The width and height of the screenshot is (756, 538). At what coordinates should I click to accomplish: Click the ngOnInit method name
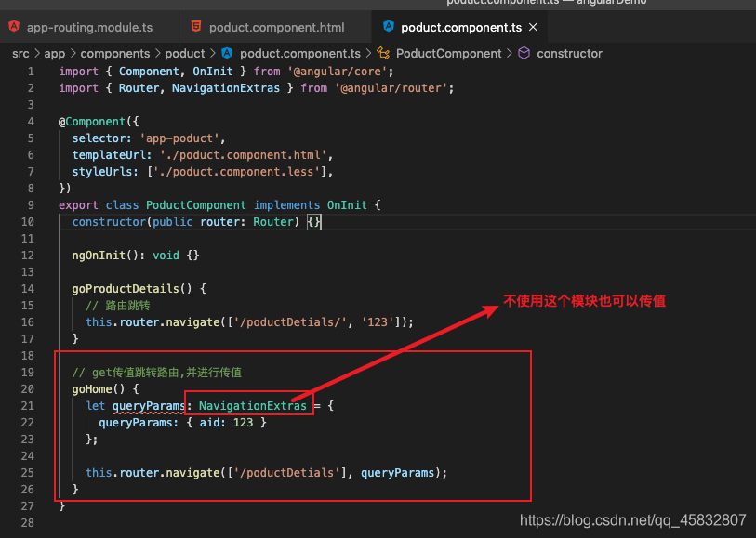99,256
